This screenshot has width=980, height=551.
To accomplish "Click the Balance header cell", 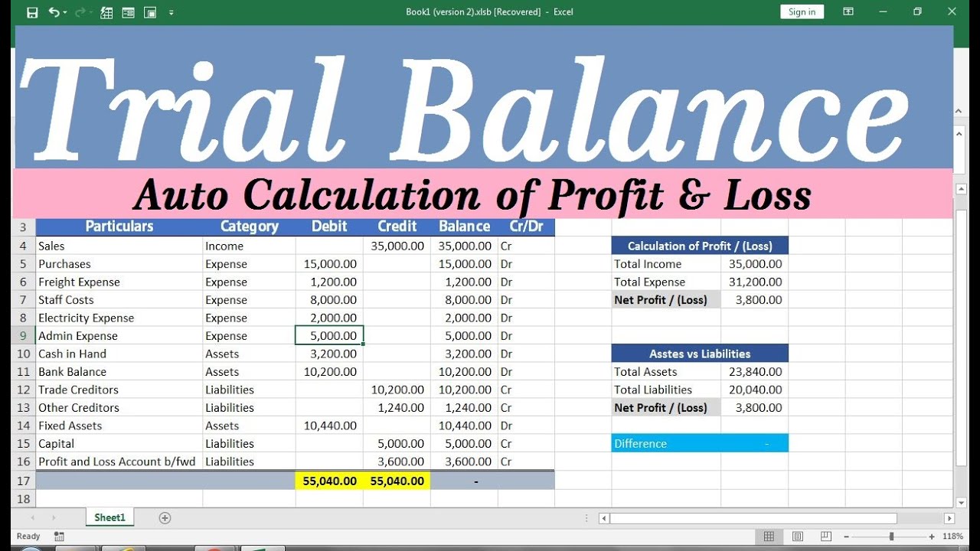I will click(464, 227).
